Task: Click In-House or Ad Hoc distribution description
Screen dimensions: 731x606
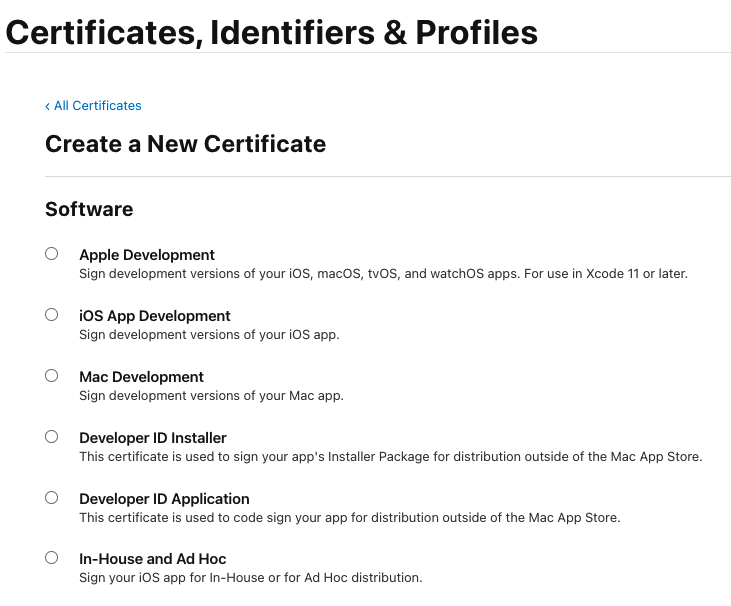Action: tap(251, 578)
